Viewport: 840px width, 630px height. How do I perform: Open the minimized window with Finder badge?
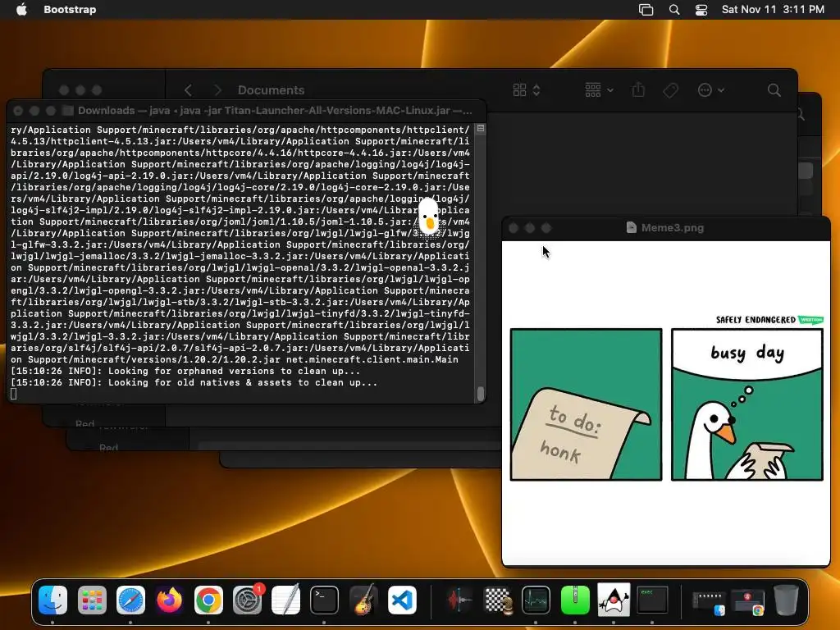pyautogui.click(x=709, y=603)
